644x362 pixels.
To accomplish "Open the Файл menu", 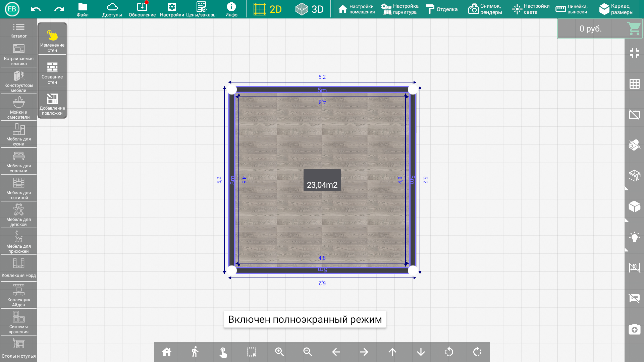I will (x=83, y=10).
